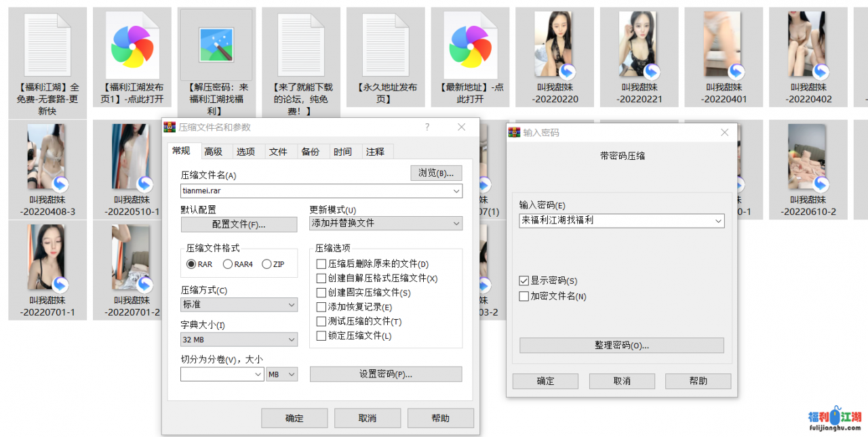Check the 测试压缩的文件 option

[321, 322]
